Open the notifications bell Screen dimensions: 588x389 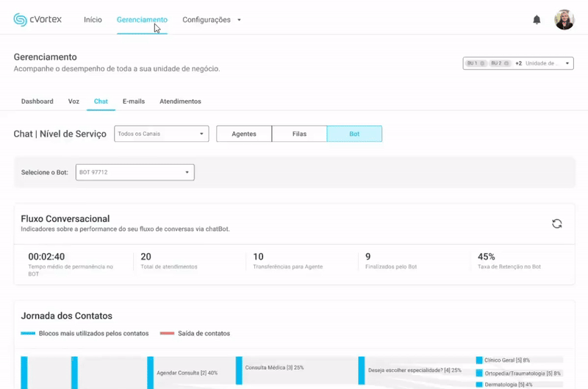tap(537, 20)
